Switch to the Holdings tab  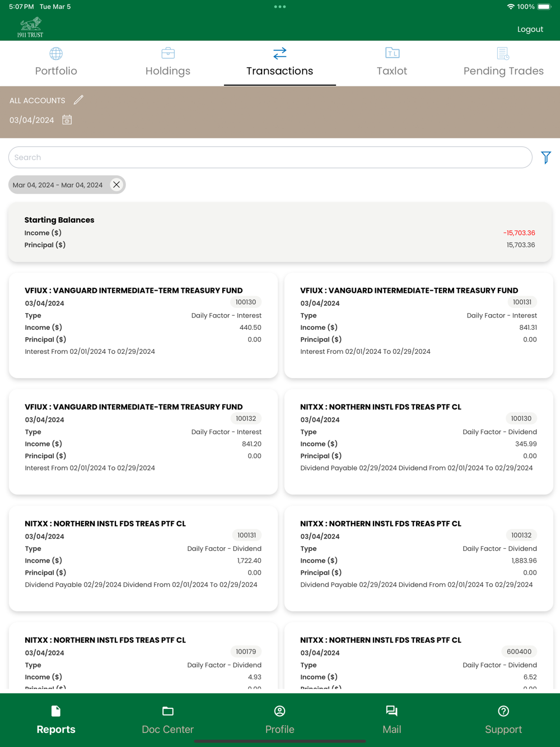[x=168, y=63]
